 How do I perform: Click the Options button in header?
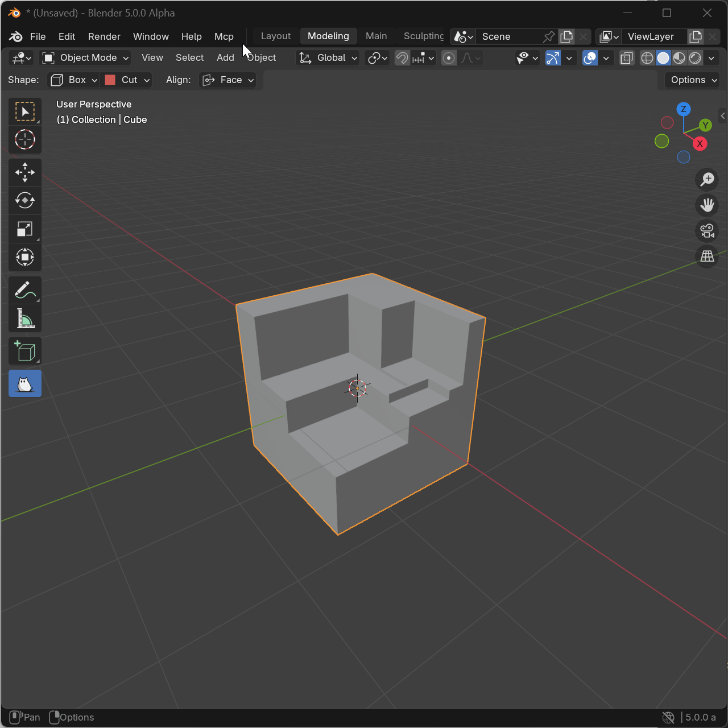[x=692, y=80]
